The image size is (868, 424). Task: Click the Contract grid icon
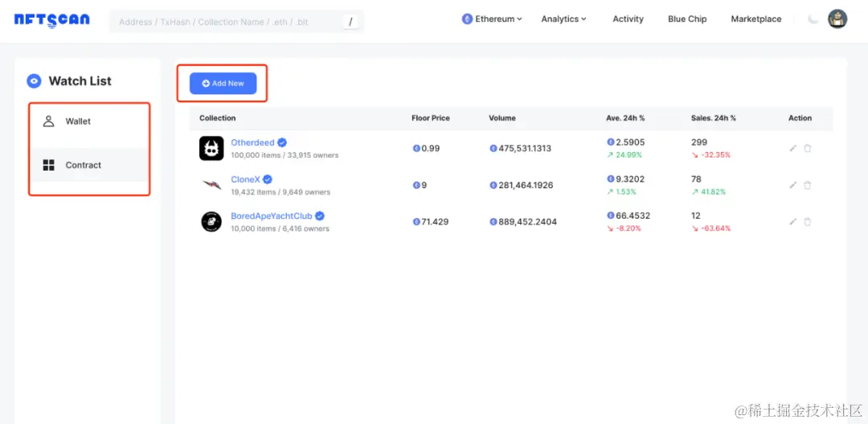[x=49, y=165]
